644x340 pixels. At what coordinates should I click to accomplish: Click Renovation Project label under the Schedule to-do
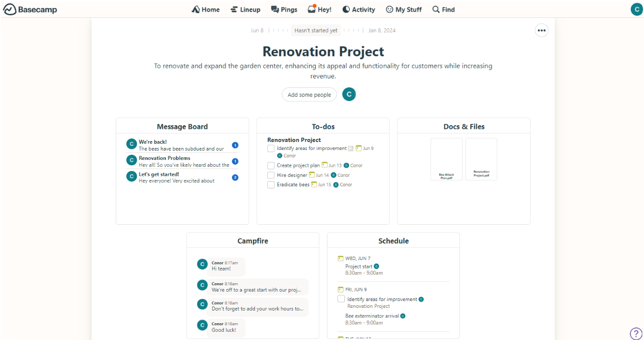[x=369, y=306]
